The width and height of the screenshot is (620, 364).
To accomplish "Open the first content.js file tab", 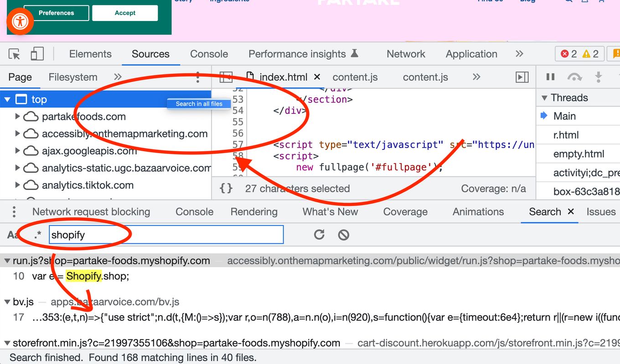I will coord(355,77).
